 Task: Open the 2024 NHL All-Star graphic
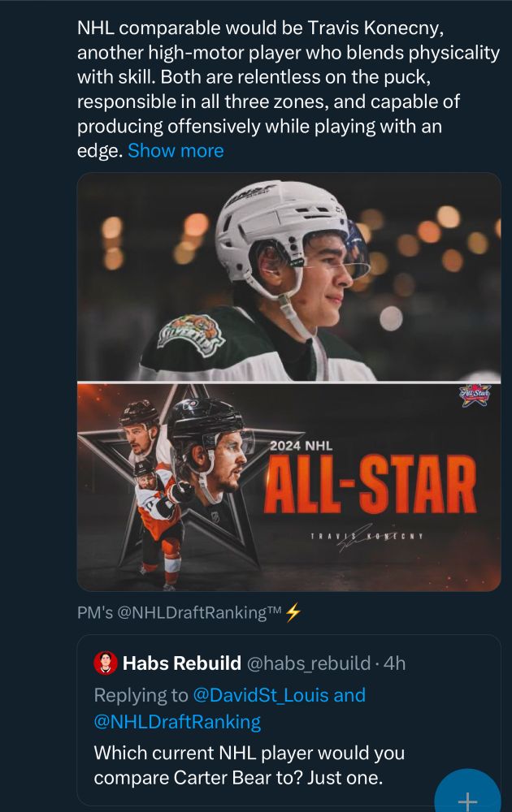(x=289, y=487)
